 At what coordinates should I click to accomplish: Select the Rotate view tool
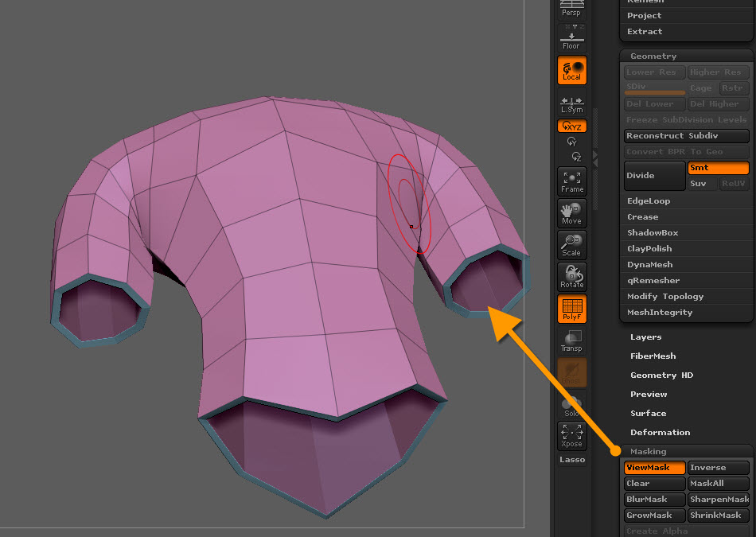click(572, 277)
